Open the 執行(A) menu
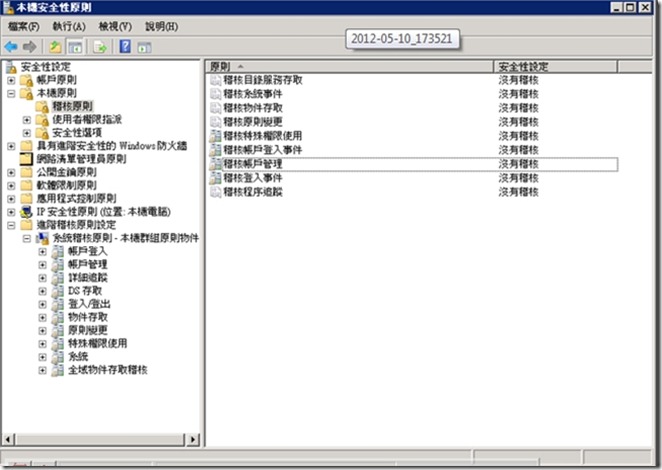The image size is (662, 470). [x=68, y=26]
